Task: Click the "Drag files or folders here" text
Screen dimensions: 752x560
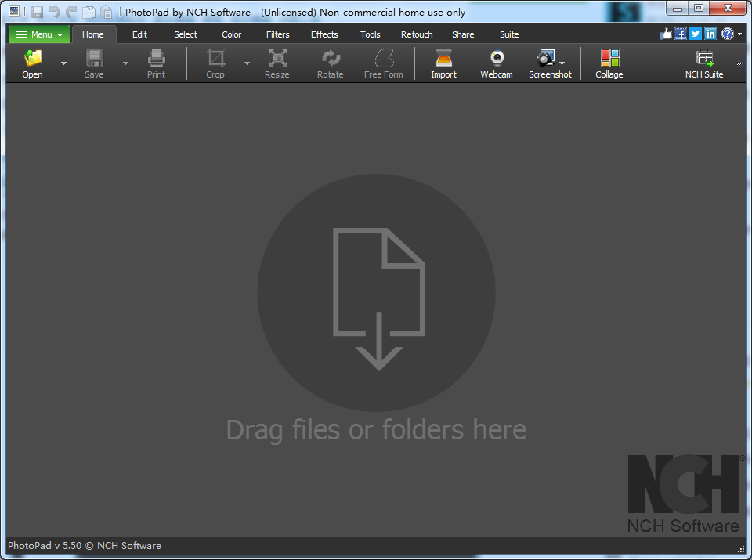Action: pyautogui.click(x=376, y=429)
